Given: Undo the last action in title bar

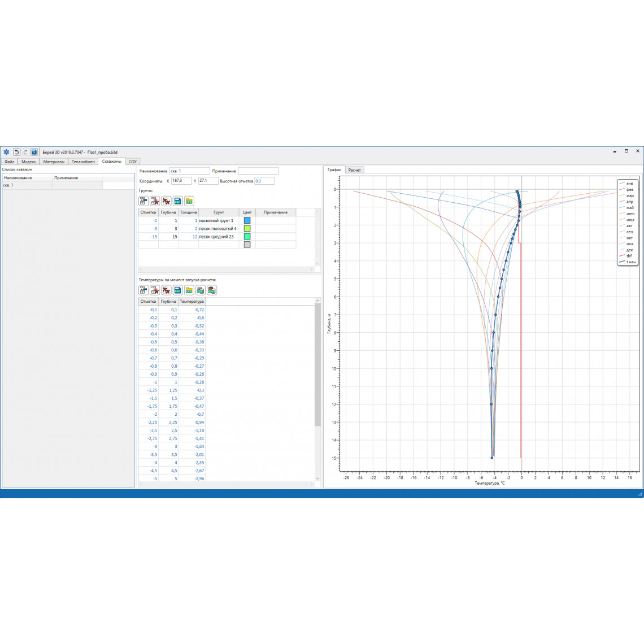Looking at the screenshot, I should pos(16,152).
